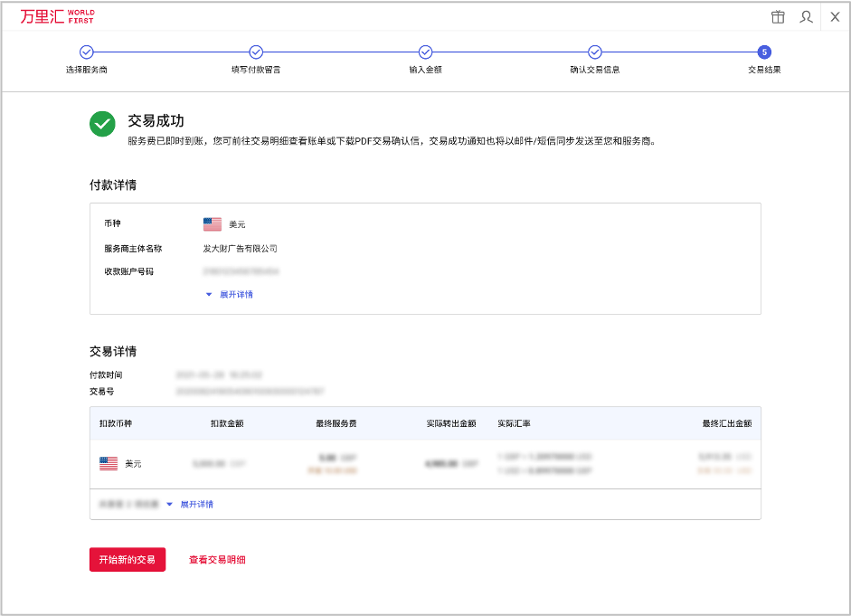The height and width of the screenshot is (616, 851).
Task: Click the blue chevron beside 付款详情 expander
Action: tap(209, 294)
